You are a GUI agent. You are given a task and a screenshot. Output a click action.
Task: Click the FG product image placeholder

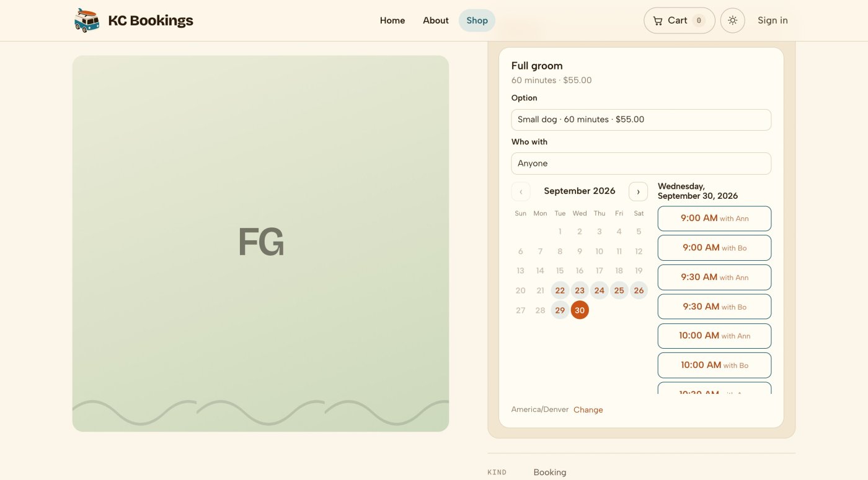260,243
